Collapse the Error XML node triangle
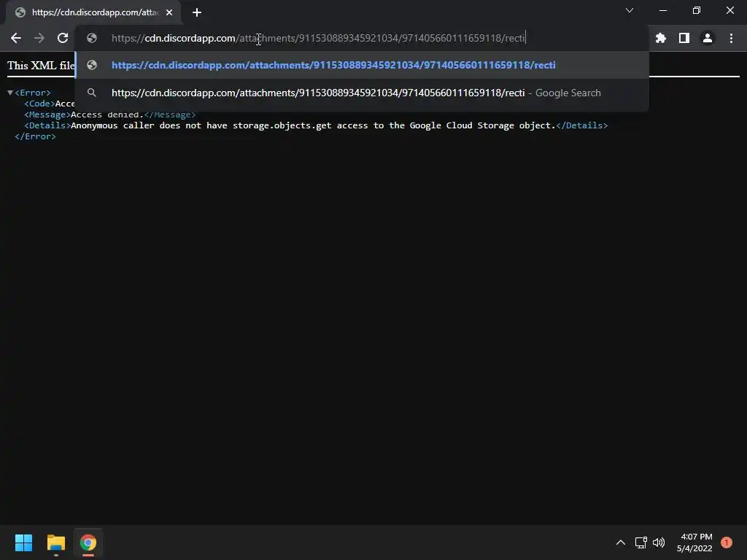The height and width of the screenshot is (560, 747). tap(10, 93)
